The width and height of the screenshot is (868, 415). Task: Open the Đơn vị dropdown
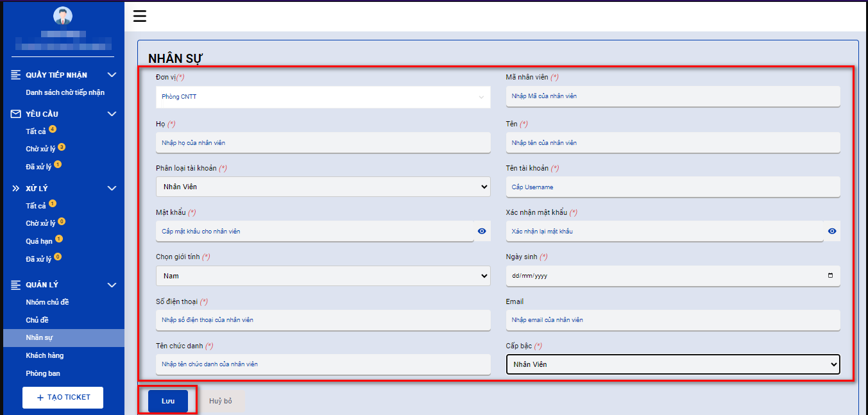click(323, 97)
